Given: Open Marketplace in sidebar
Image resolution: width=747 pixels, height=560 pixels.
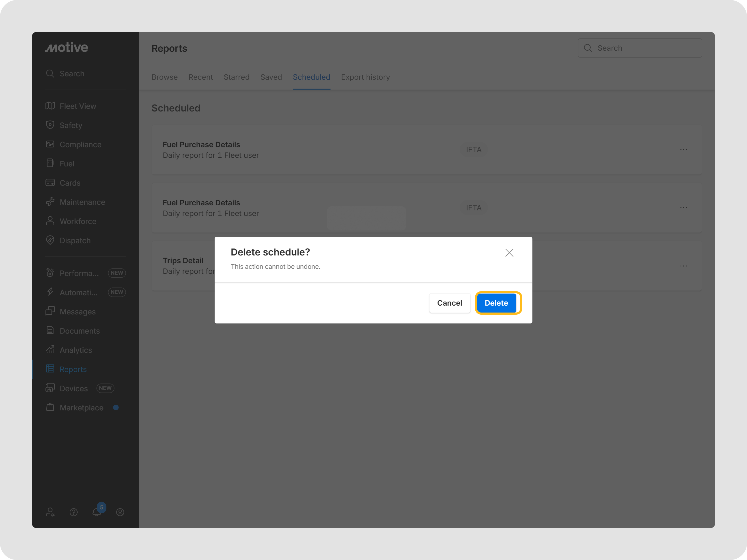Looking at the screenshot, I should [x=81, y=407].
